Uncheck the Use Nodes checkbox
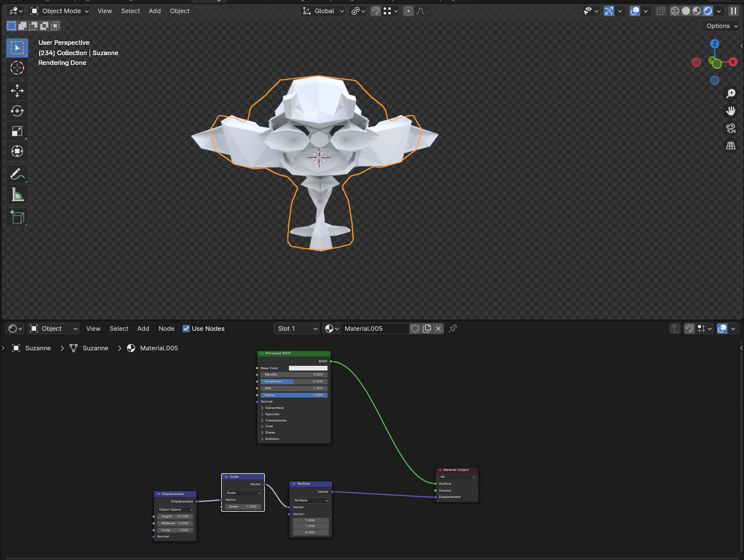Viewport: 744px width, 560px height. (186, 329)
